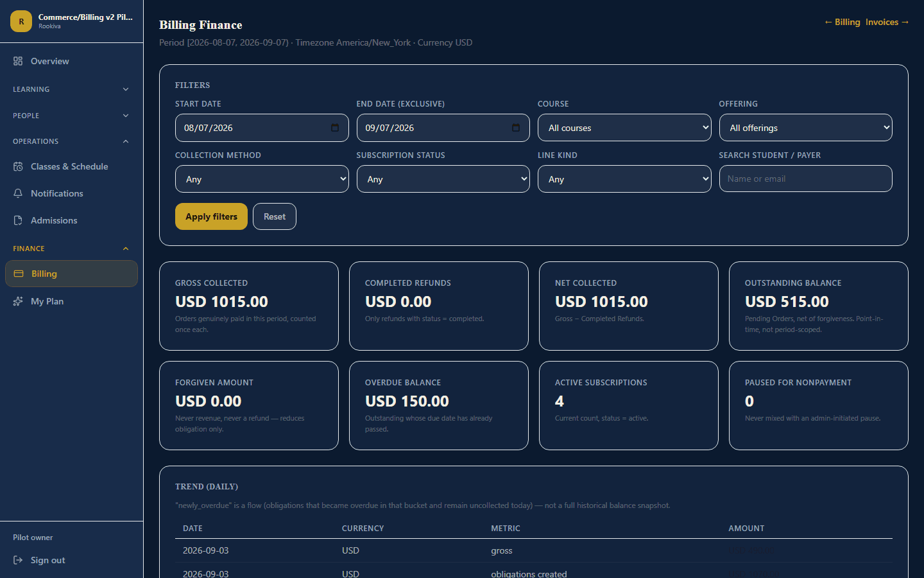Image resolution: width=924 pixels, height=578 pixels.
Task: Go to the Overview page
Action: click(71, 61)
